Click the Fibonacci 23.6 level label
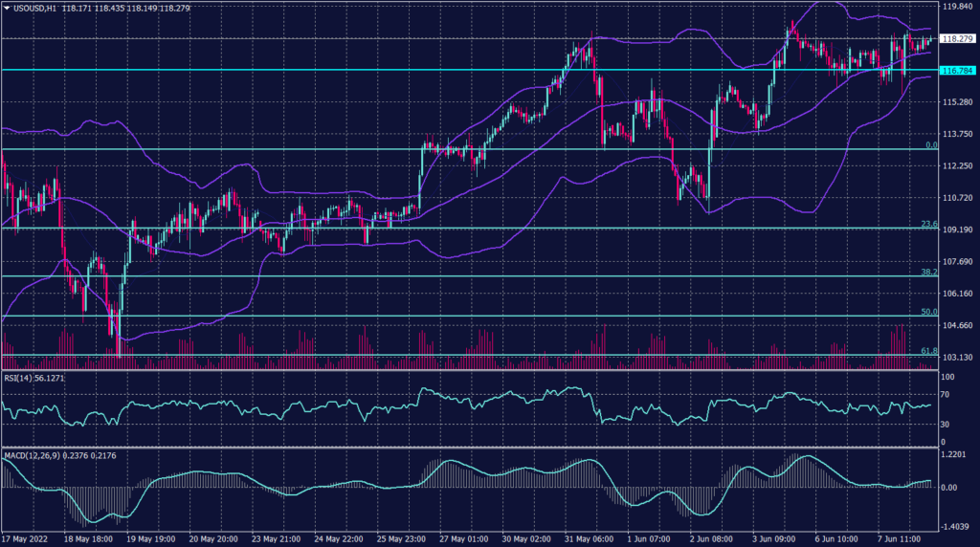This screenshot has width=980, height=547. 928,224
